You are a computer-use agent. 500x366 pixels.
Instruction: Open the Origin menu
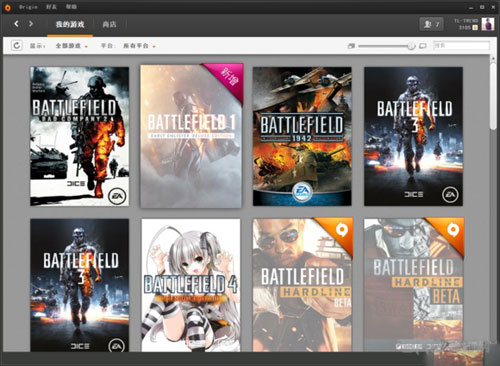click(28, 7)
